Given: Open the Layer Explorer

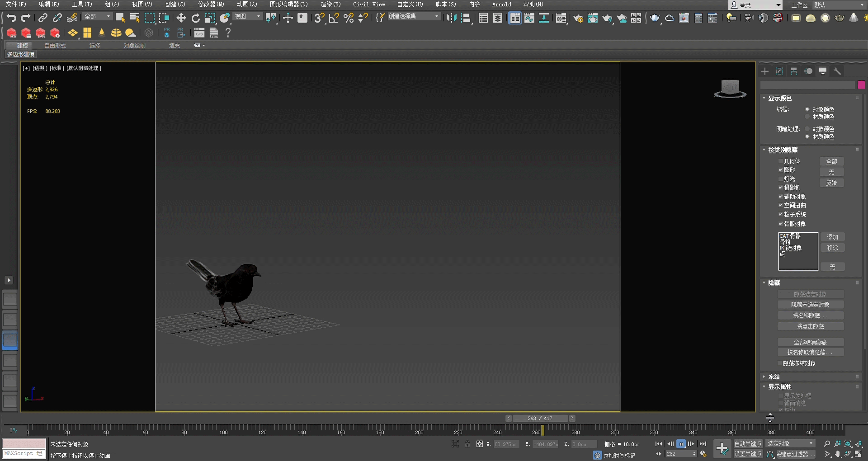Looking at the screenshot, I should [x=498, y=18].
